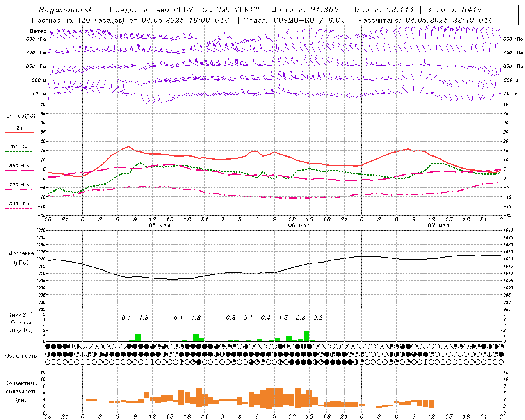Click the "Модель COSMO-RU / 6.6км" label
The image size is (525, 420).
pyautogui.click(x=295, y=20)
